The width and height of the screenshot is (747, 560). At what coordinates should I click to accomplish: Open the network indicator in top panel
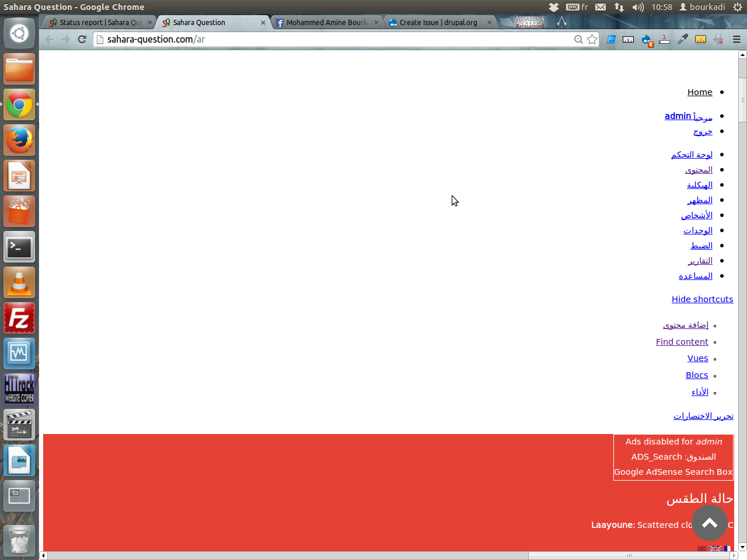[x=619, y=7]
